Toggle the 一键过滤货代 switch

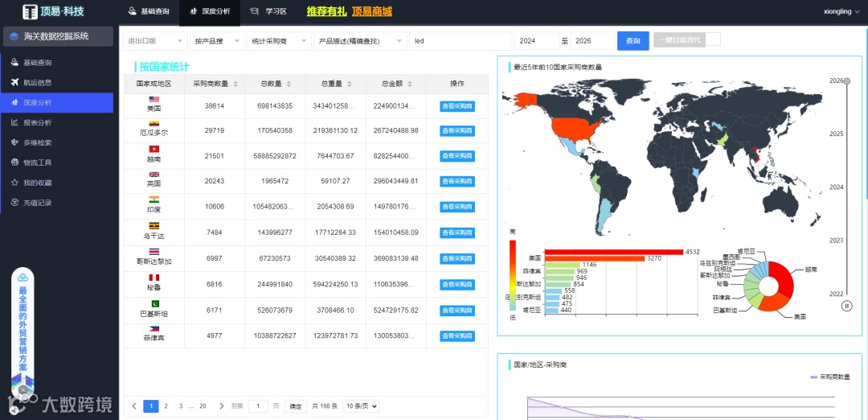tap(687, 40)
